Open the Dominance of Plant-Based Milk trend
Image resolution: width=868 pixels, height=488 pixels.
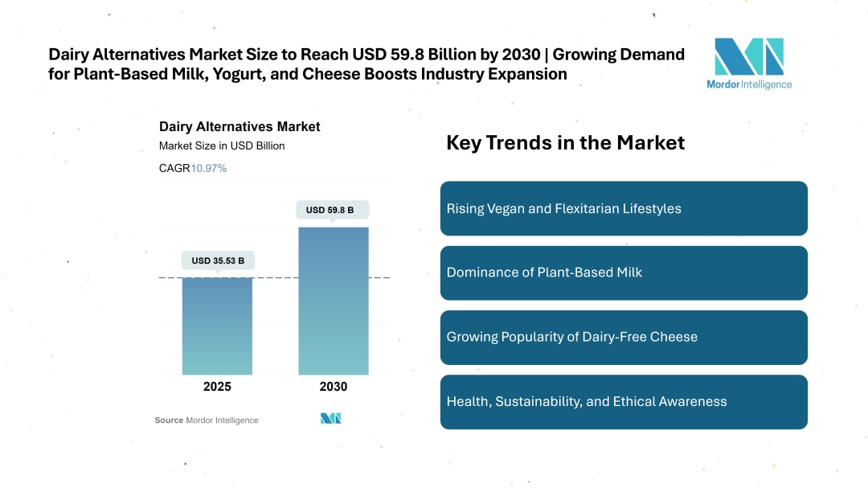624,273
